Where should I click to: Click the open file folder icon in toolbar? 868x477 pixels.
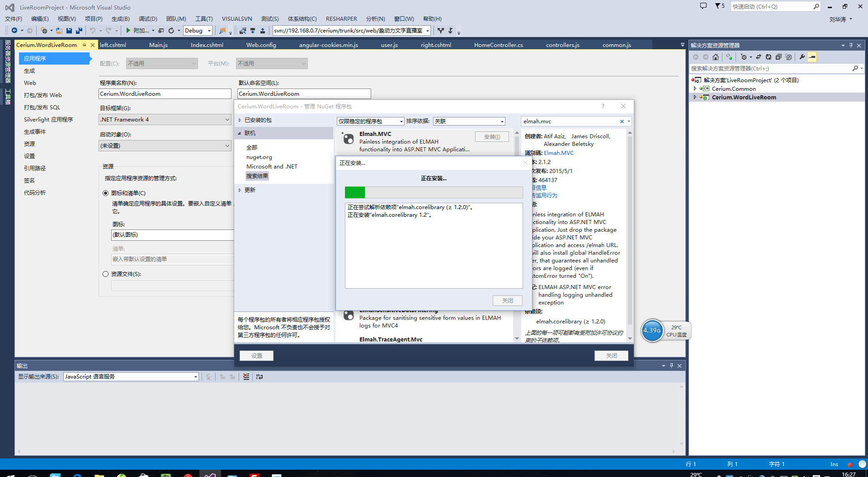click(59, 30)
